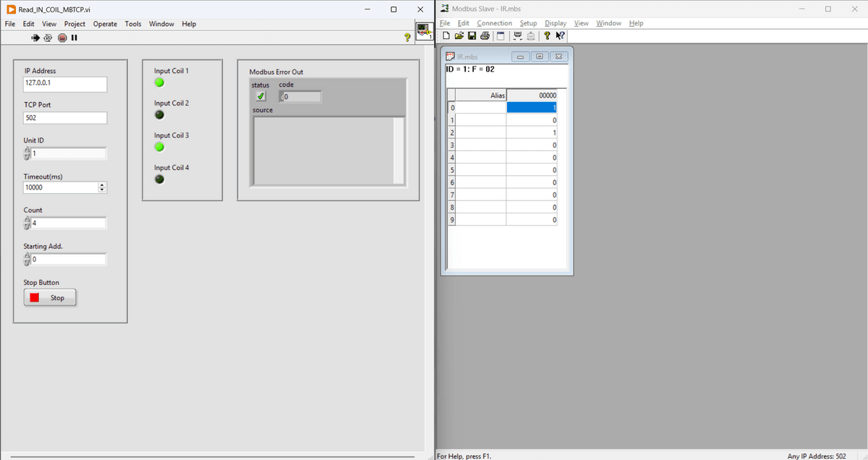Click the Connect icon in Modbus toolbar
The width and height of the screenshot is (868, 460).
(x=518, y=36)
